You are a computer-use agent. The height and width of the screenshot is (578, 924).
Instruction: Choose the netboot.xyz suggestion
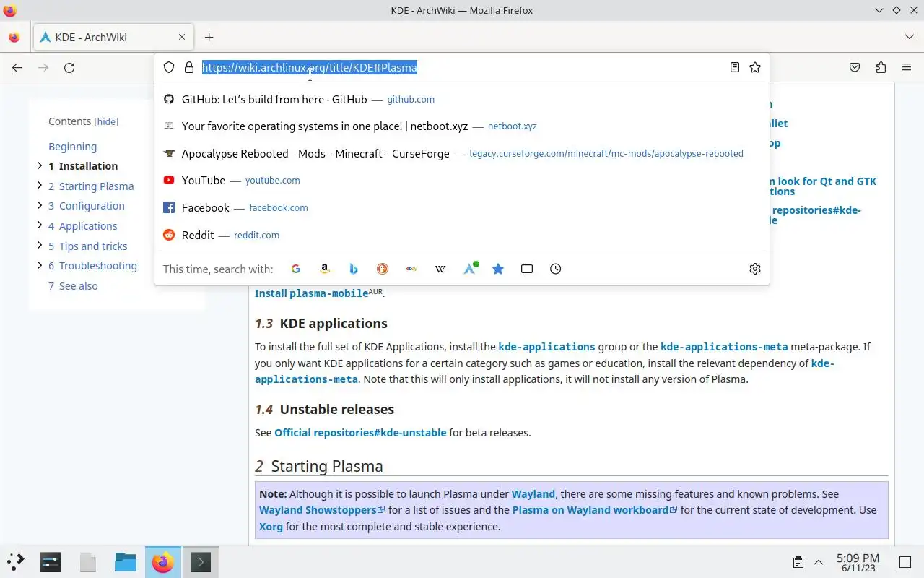tap(462, 126)
